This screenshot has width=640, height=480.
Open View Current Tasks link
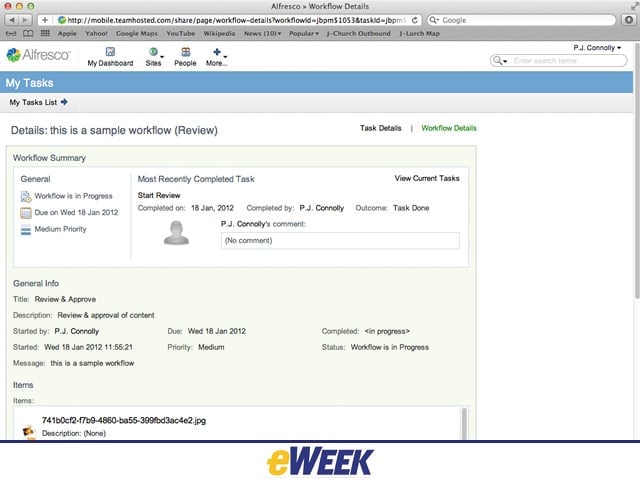(x=427, y=178)
